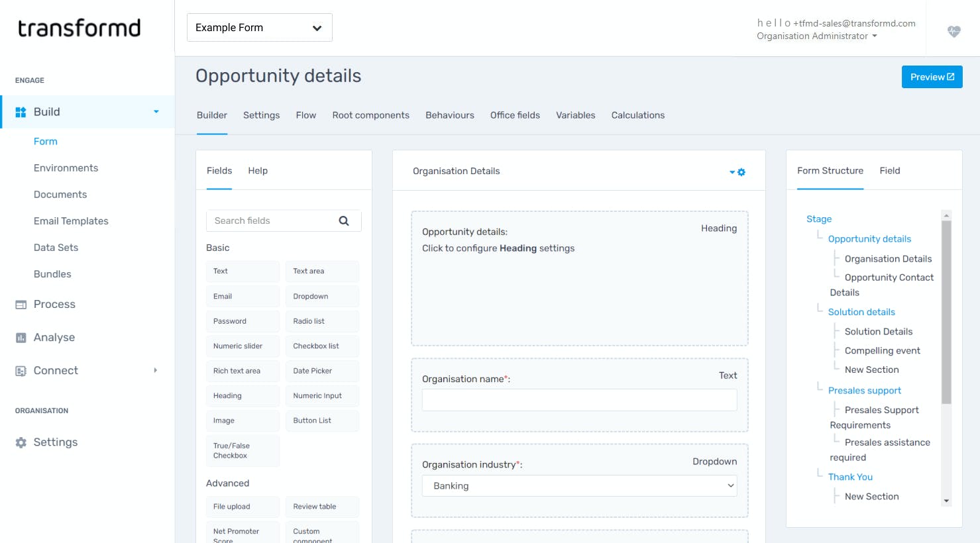Open Organisation Details section gear settings
Screen dimensions: 980x543
click(741, 172)
